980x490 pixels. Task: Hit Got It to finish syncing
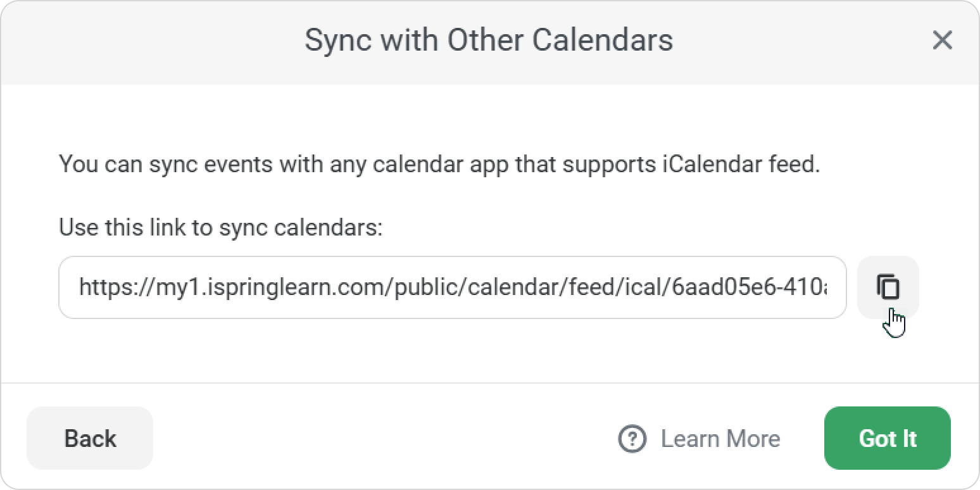[887, 438]
